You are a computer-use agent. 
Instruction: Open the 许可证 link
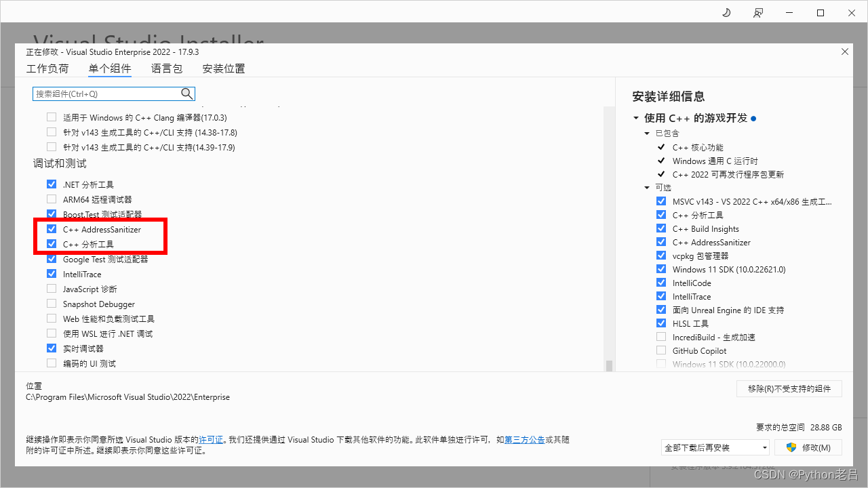tap(211, 440)
